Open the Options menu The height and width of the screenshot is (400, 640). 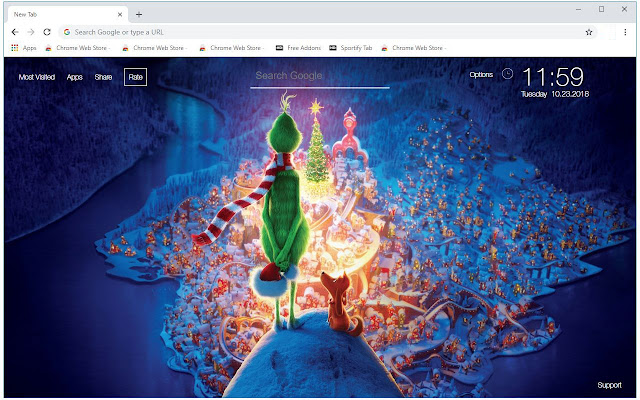click(x=481, y=75)
